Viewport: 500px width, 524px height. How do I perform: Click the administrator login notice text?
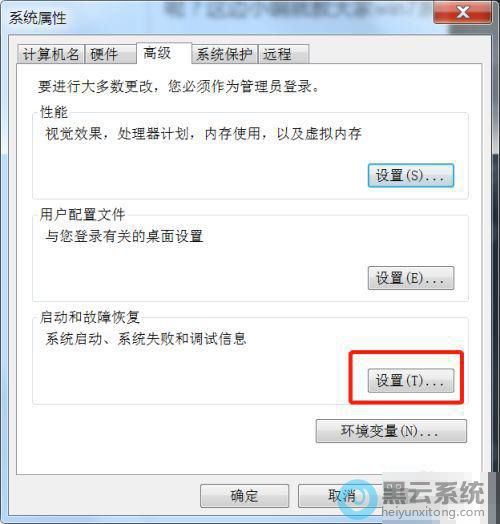[178, 87]
